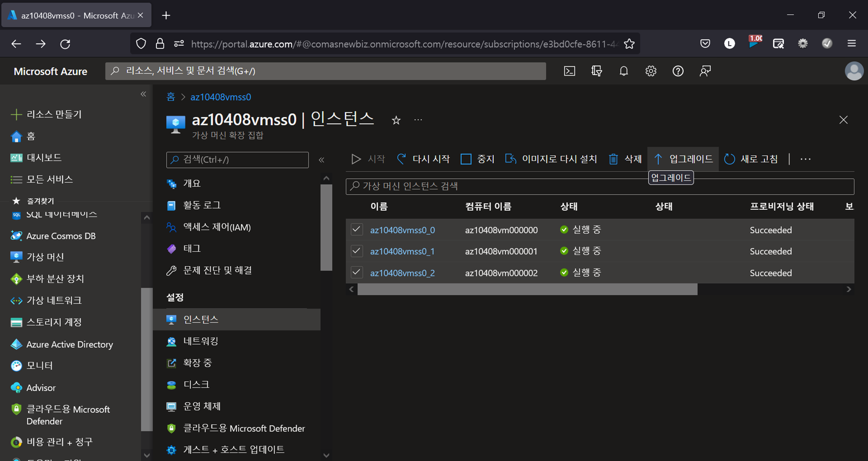Image resolution: width=868 pixels, height=461 pixels.
Task: Close the az10408vmss0 blade
Action: (843, 120)
